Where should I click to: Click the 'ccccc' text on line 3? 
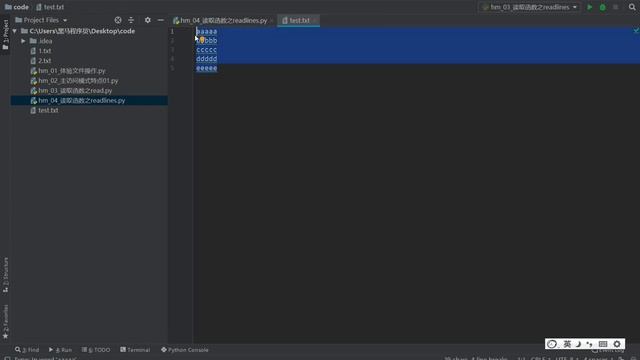(x=207, y=50)
